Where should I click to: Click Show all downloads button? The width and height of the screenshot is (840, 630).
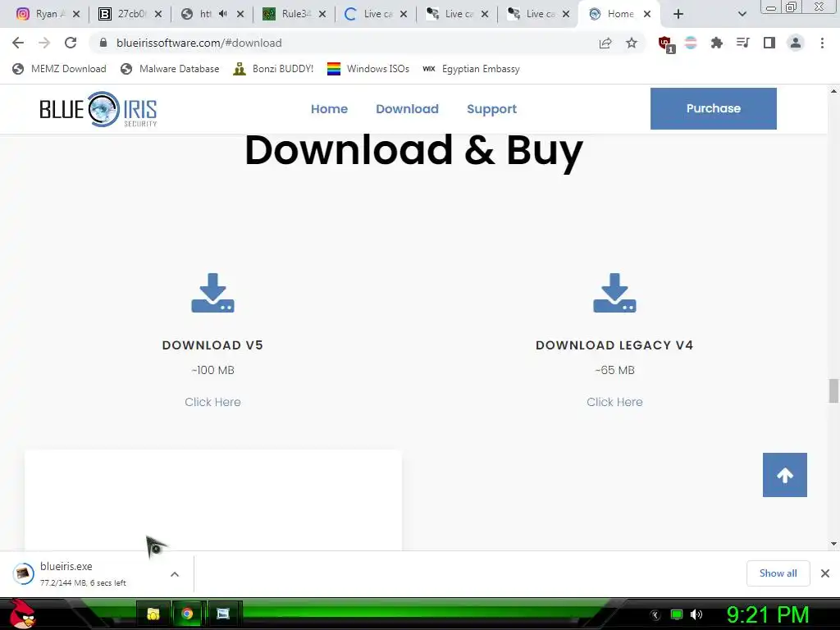coord(778,573)
